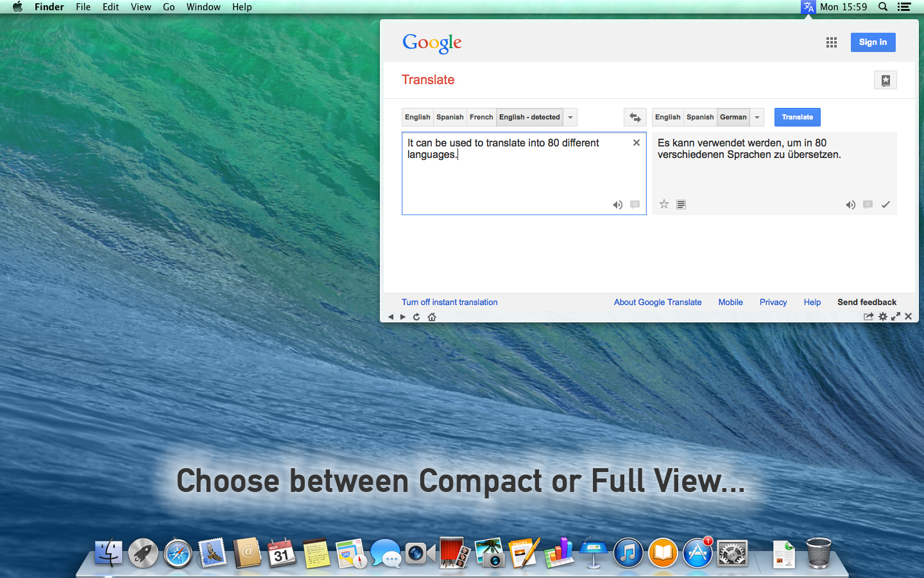Go forward with the right arrow
Image resolution: width=924 pixels, height=578 pixels.
tap(403, 317)
